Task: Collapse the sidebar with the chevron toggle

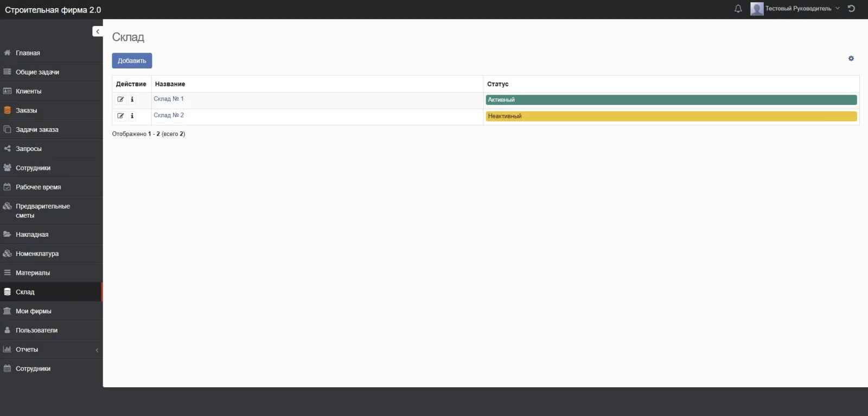Action: point(98,31)
